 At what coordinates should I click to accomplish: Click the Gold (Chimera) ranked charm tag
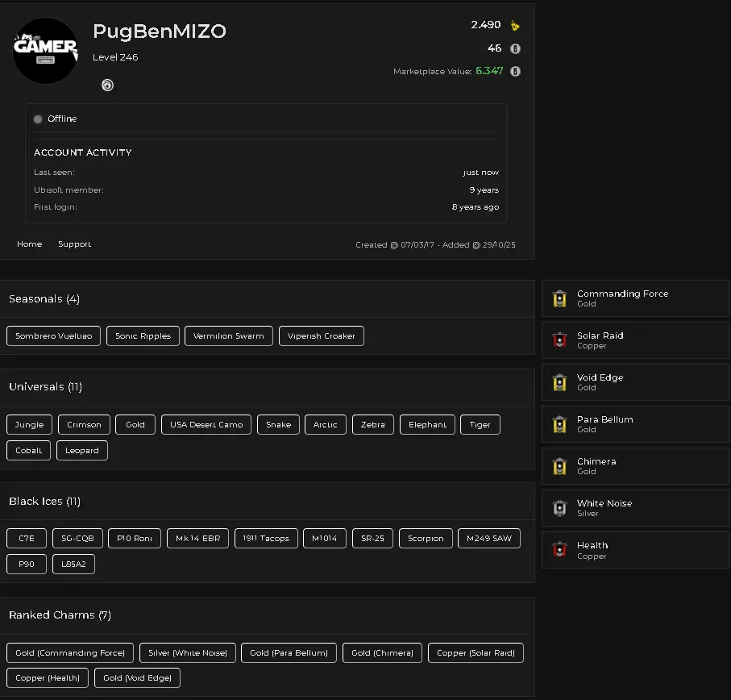[x=382, y=653]
